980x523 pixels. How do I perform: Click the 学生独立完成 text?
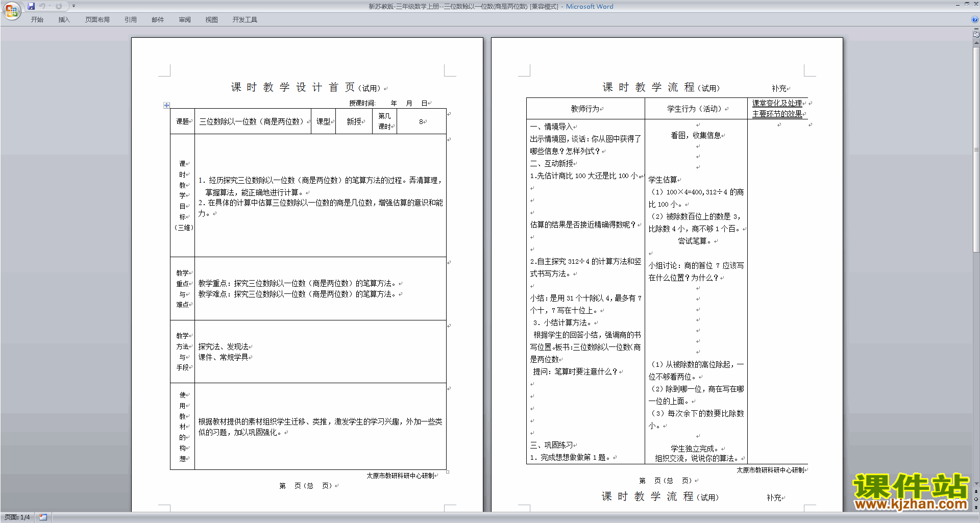tap(695, 449)
